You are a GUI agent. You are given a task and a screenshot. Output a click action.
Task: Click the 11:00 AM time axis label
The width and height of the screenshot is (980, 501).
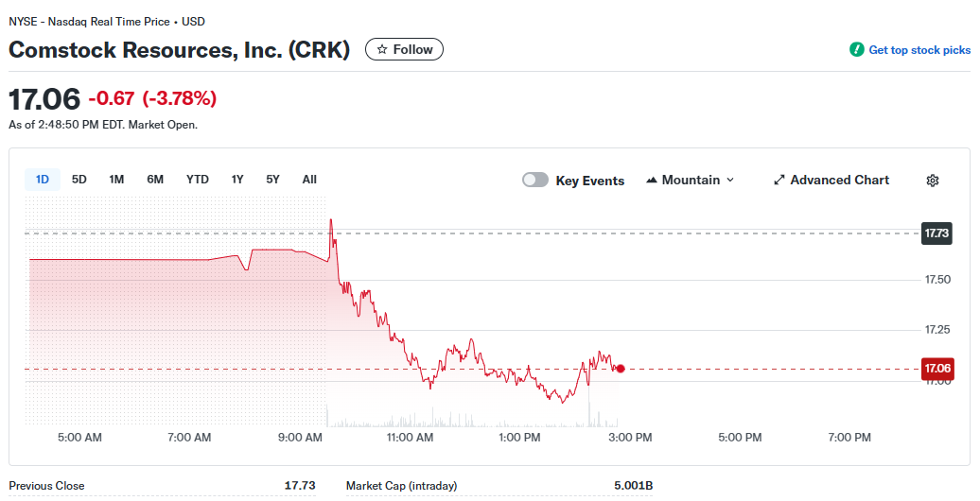tap(410, 438)
